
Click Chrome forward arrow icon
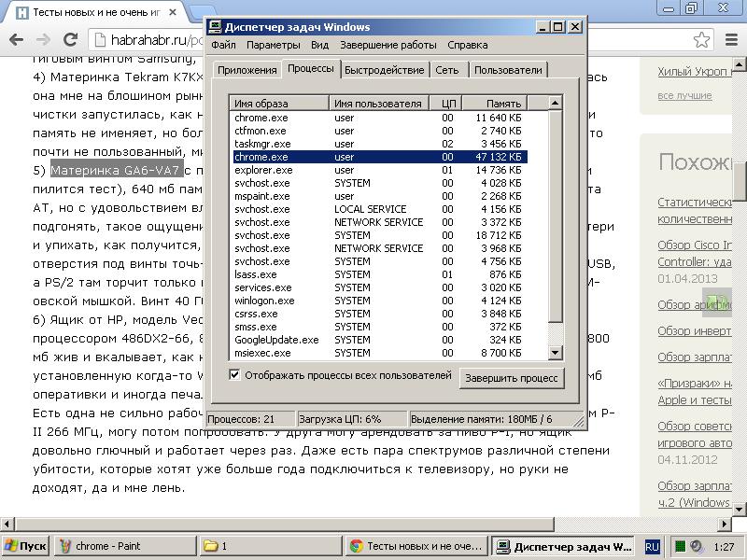click(x=43, y=39)
